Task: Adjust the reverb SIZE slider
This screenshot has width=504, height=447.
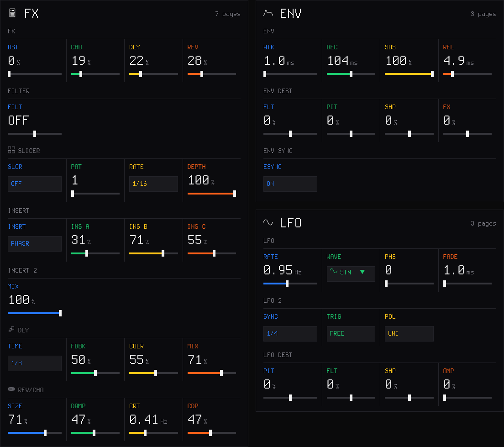Action: coord(34,433)
